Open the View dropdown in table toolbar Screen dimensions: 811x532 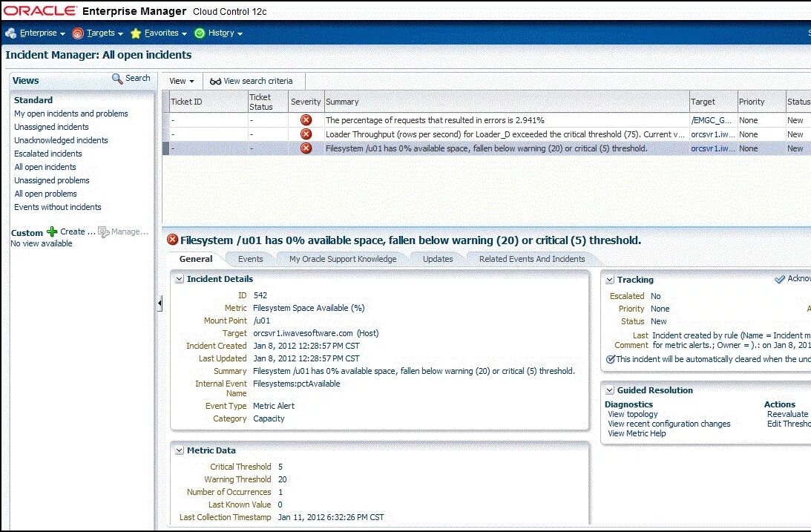(x=182, y=81)
